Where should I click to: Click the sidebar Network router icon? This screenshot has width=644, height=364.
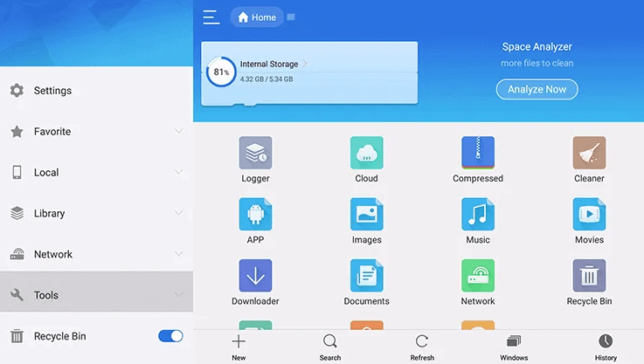pyautogui.click(x=17, y=254)
